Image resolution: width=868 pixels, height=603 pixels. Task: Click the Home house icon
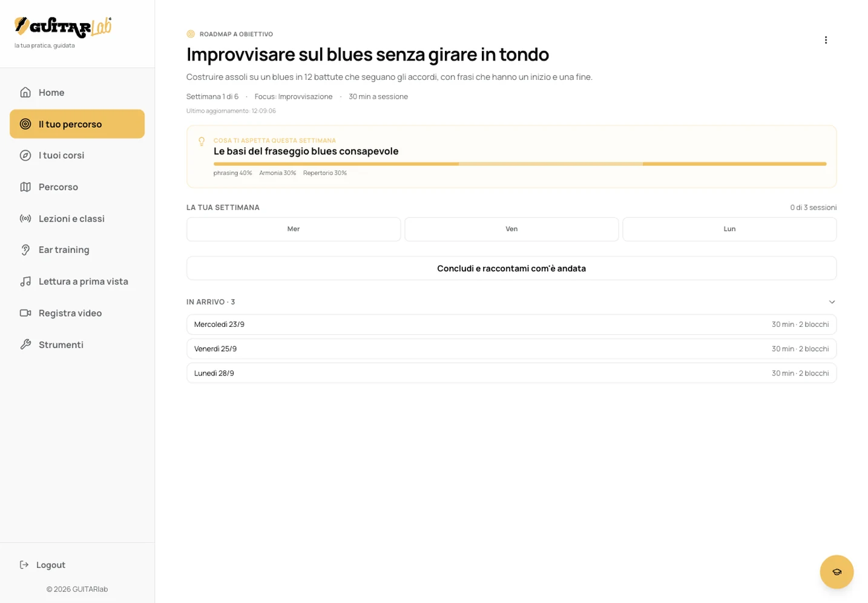[25, 92]
